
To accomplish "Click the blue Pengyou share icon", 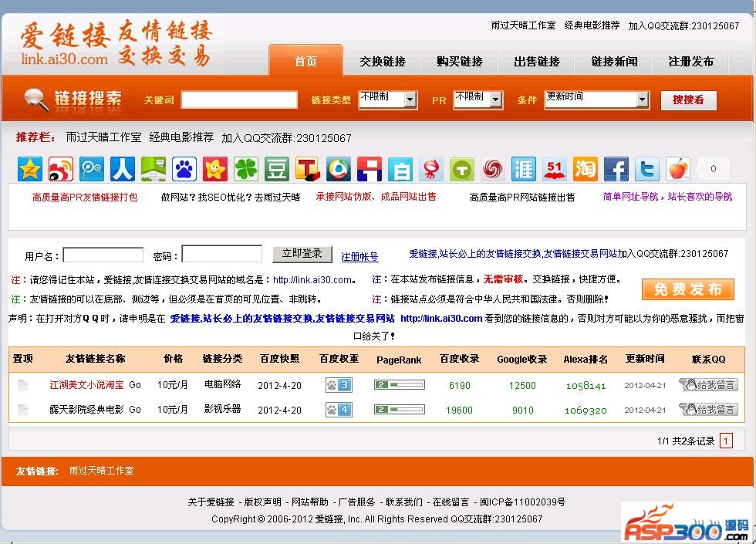I will pos(92,169).
